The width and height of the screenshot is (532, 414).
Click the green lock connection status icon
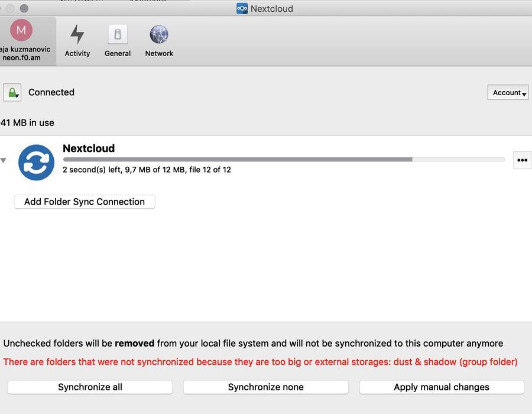click(x=12, y=92)
